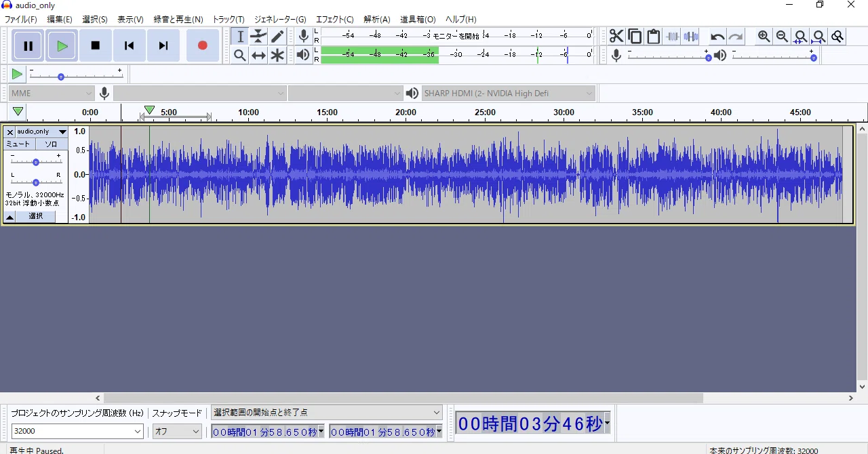
Task: Click the timeline pinned play head icon
Action: [18, 112]
